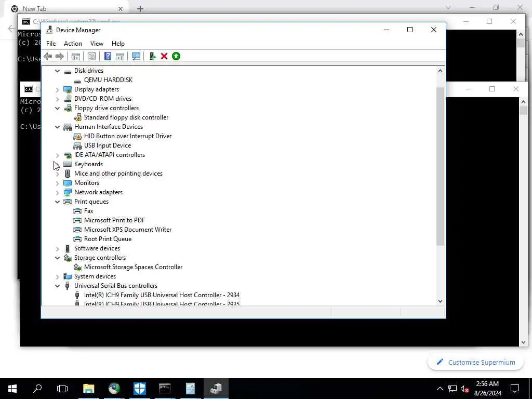Select the QEMU HARDDISK device
Viewport: 532px width, 399px height.
click(x=108, y=80)
